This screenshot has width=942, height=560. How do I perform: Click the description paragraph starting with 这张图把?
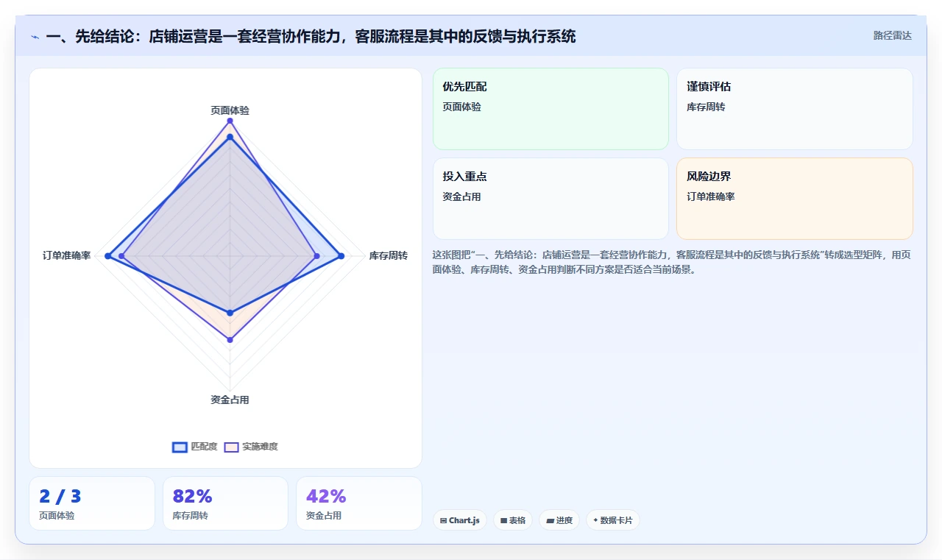[672, 262]
